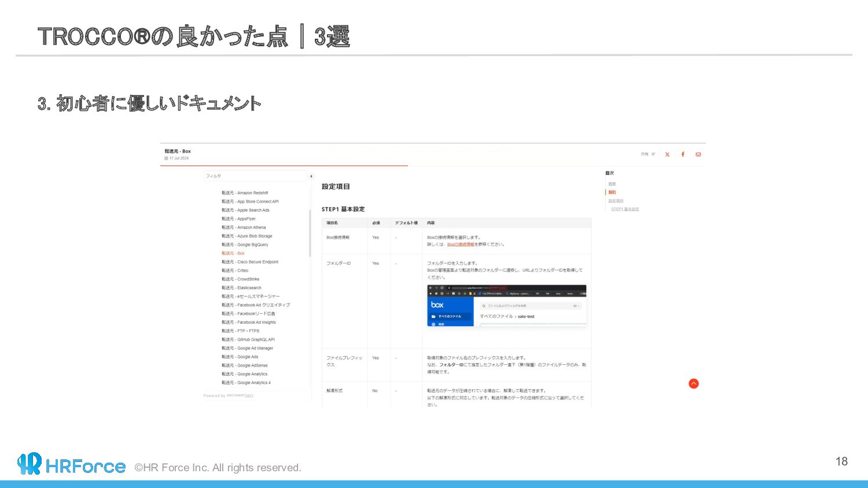Collapse the sidebar with the left arrow
The height and width of the screenshot is (488, 868).
point(311,176)
